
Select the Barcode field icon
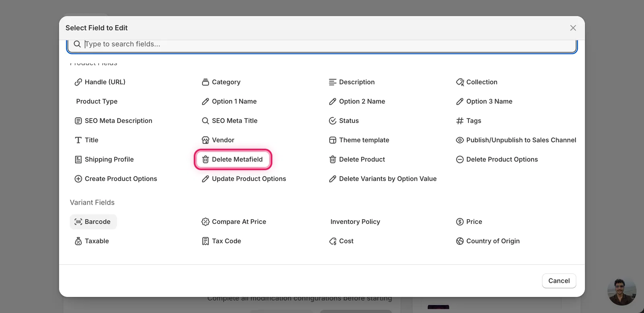tap(78, 222)
